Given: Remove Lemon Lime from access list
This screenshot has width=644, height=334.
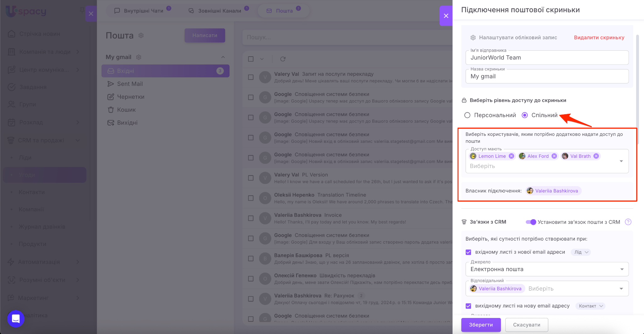Looking at the screenshot, I should [x=511, y=156].
